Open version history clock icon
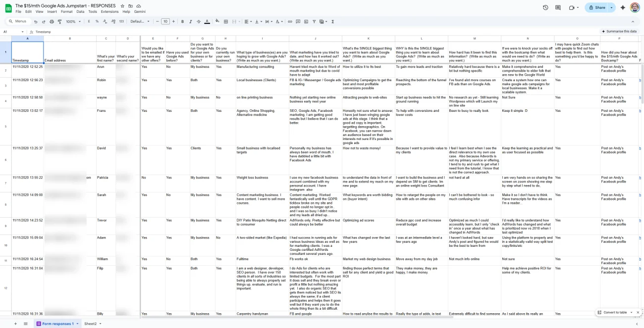Screen dimensions: 644x328 pyautogui.click(x=545, y=7)
